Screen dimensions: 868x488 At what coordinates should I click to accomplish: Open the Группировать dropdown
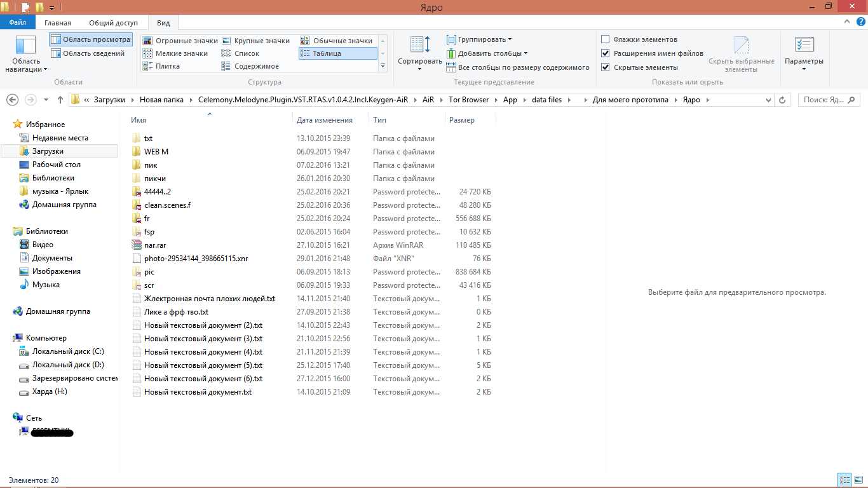tap(479, 39)
